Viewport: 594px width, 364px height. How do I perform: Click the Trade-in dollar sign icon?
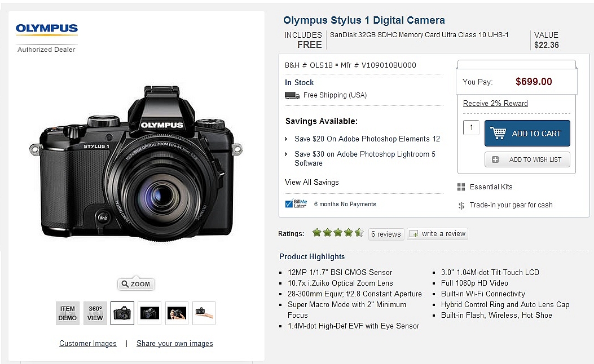[461, 206]
